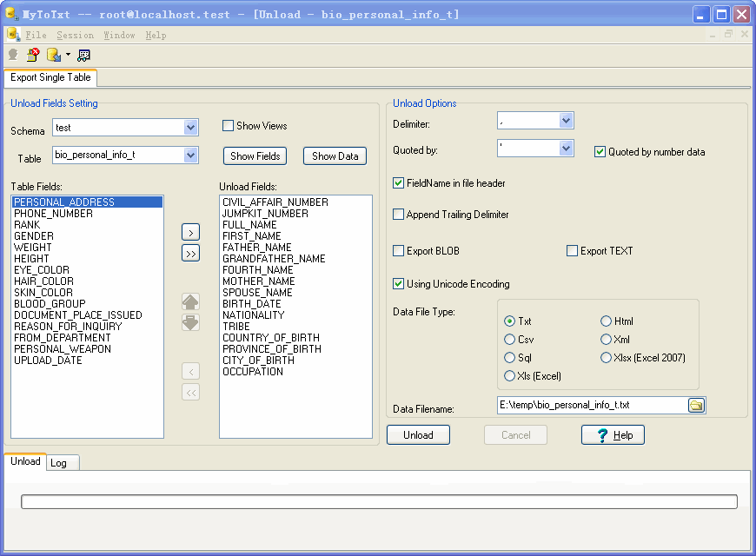Select OCCUPATION in Unload Fields

[295, 372]
